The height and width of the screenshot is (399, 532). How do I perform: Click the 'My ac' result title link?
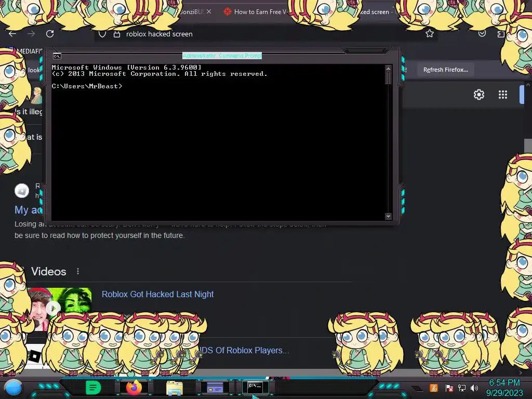28,210
